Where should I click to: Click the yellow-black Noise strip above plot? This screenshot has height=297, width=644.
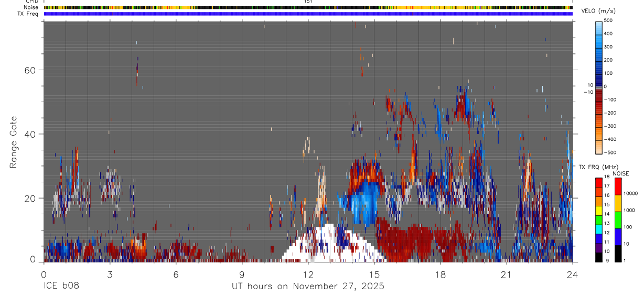pos(308,7)
